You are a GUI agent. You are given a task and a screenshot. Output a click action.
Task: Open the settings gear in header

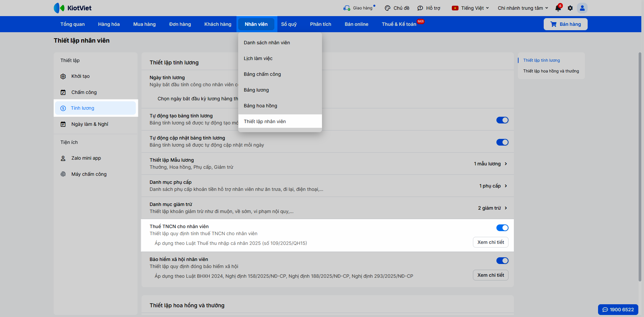tap(570, 8)
